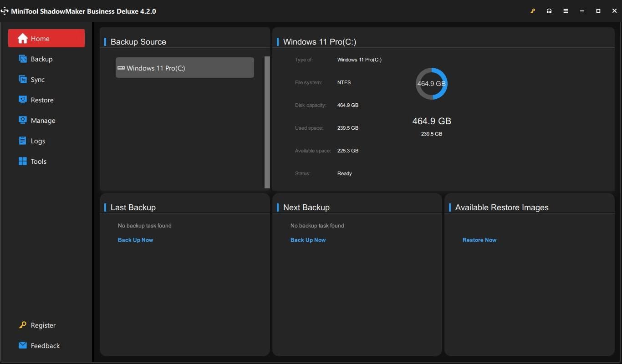Minimize the ShadowMaker window

click(x=582, y=11)
